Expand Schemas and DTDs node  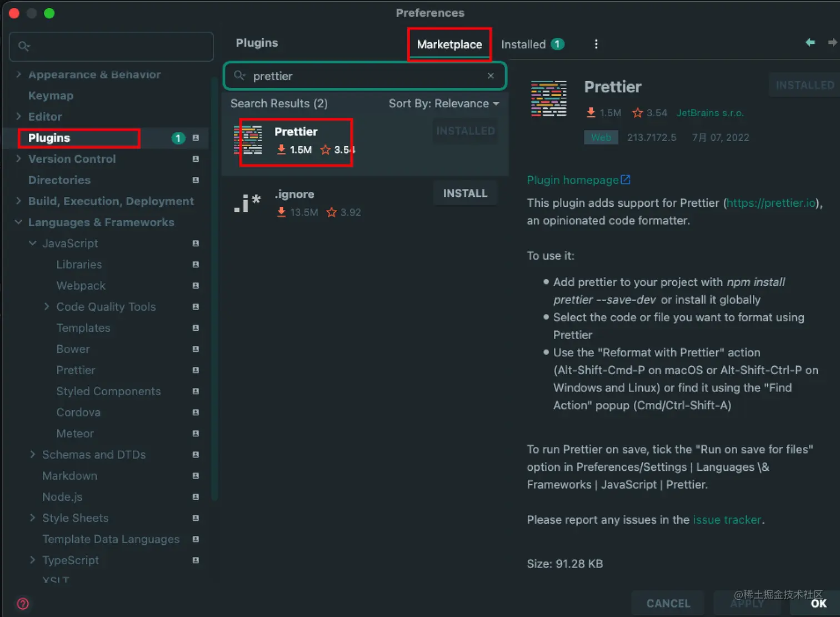[x=33, y=455]
